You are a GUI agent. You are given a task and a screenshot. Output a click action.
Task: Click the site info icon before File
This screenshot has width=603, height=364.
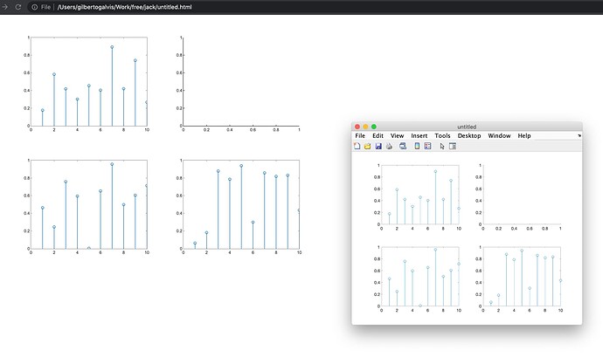pos(35,7)
